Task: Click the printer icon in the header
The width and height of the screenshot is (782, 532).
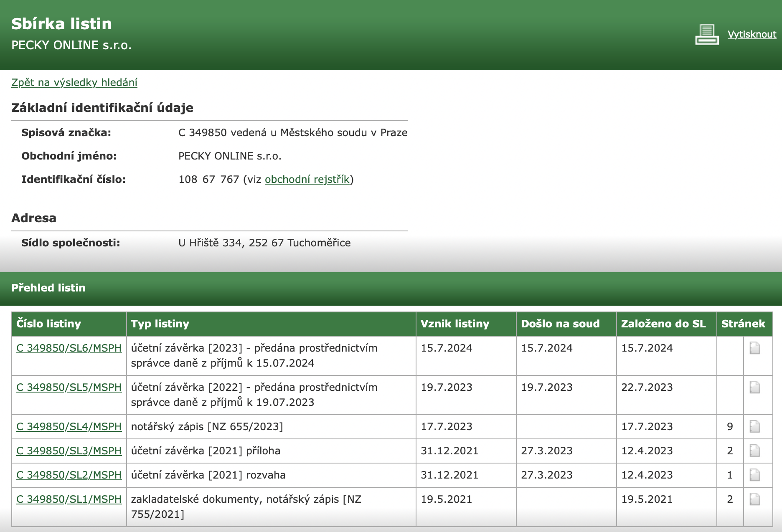Action: (707, 34)
